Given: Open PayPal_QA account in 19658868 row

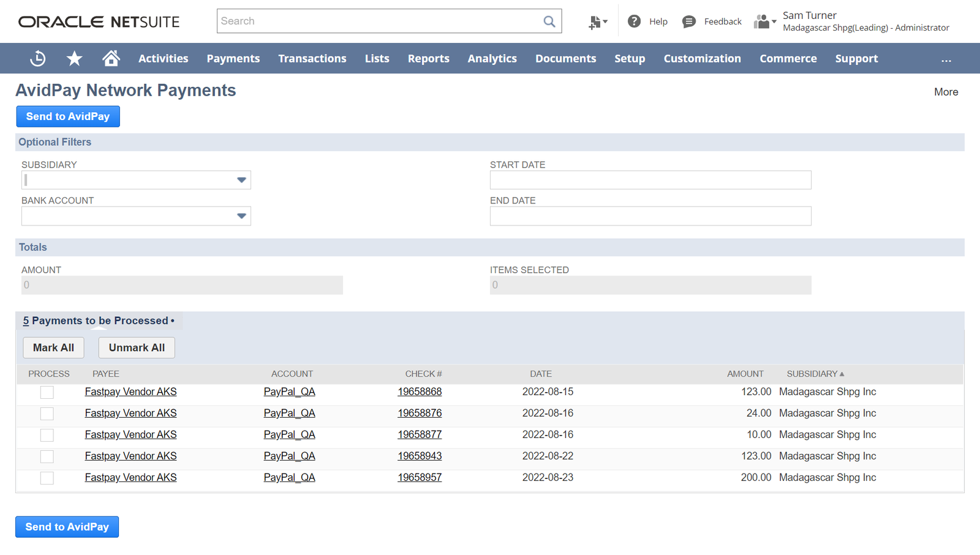Looking at the screenshot, I should pos(289,391).
